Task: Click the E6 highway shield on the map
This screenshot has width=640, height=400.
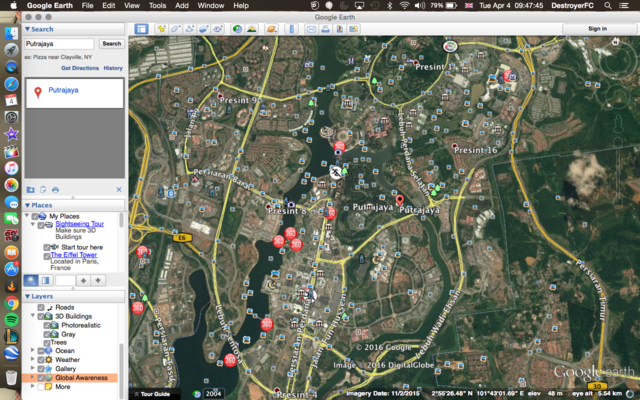Action: 182,238
